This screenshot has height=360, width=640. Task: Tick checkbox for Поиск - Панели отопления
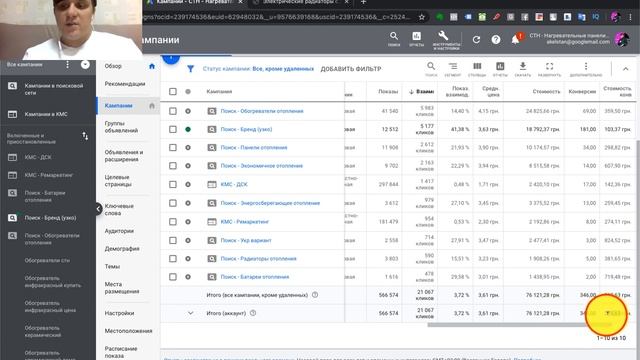pos(173,148)
